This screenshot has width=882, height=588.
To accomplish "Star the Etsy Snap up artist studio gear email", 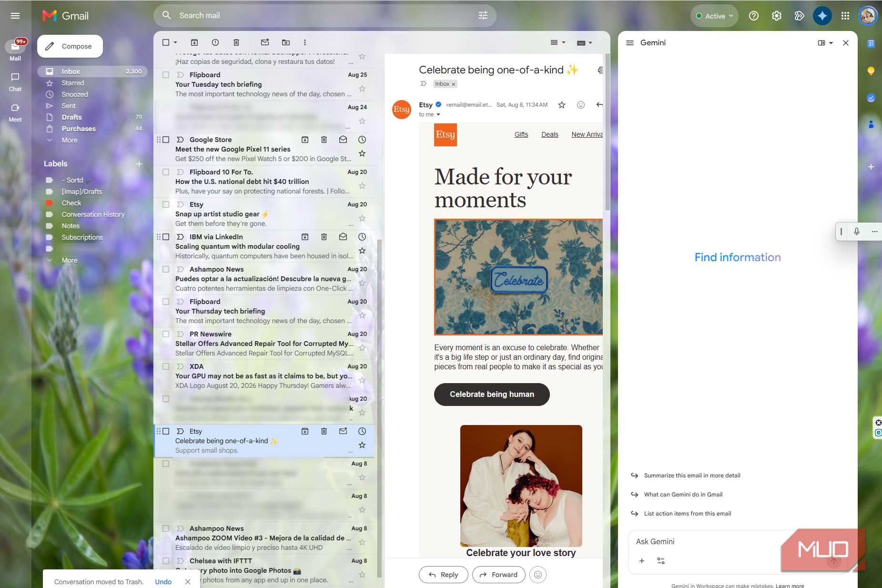I will pyautogui.click(x=362, y=218).
